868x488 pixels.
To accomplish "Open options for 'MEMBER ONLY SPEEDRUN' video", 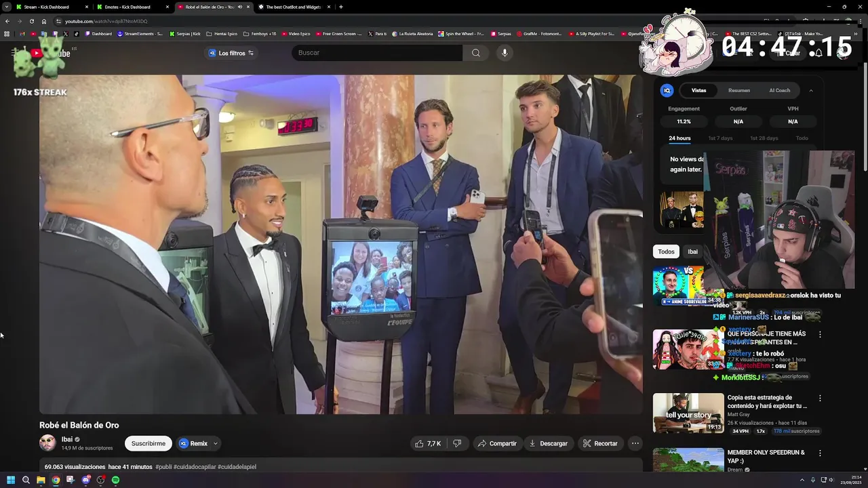I will click(x=820, y=453).
